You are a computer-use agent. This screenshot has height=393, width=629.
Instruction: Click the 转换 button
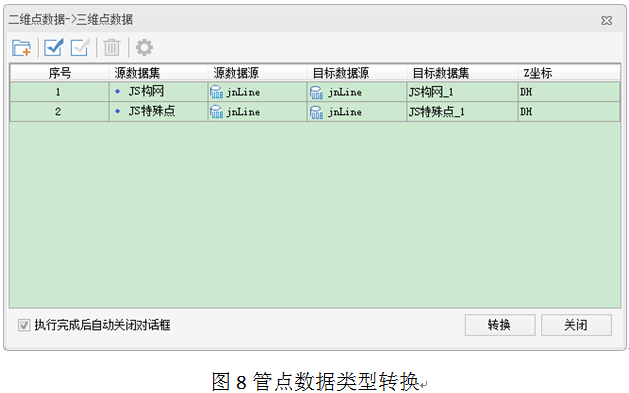(x=500, y=325)
